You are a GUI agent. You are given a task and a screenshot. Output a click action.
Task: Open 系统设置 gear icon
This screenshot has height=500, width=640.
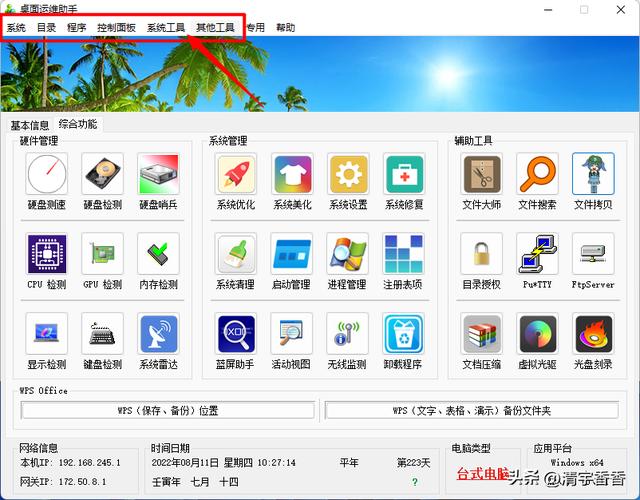click(x=348, y=174)
